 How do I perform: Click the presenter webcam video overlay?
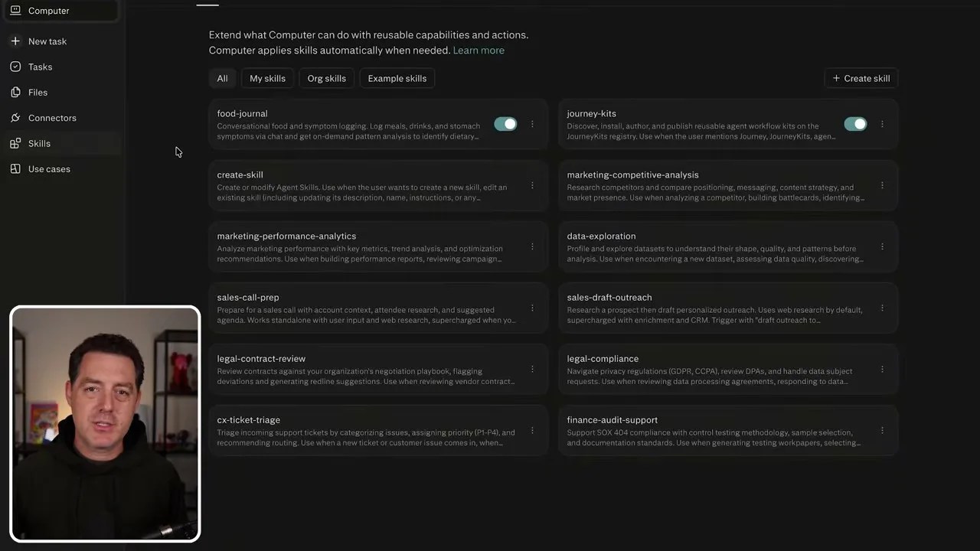point(105,424)
